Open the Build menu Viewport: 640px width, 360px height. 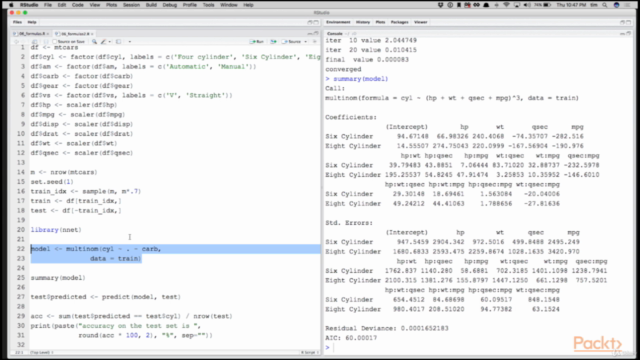151,5
